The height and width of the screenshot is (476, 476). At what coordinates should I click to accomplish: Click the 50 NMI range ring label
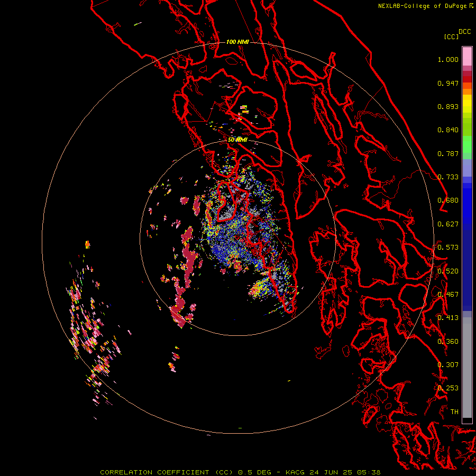click(x=237, y=140)
